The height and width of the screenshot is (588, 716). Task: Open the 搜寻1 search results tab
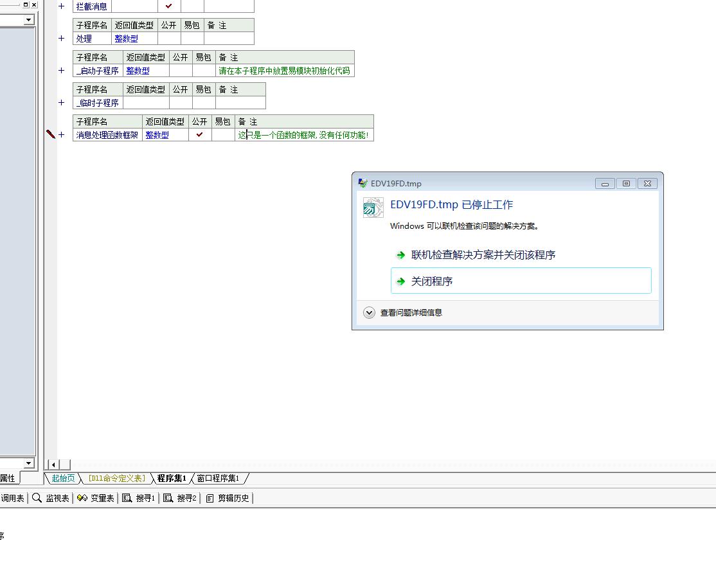(139, 498)
